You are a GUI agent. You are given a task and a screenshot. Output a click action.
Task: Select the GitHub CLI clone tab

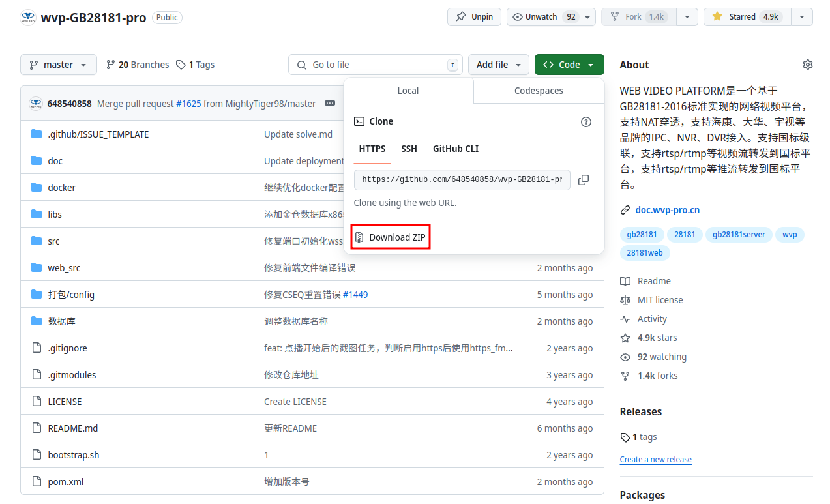pyautogui.click(x=455, y=149)
